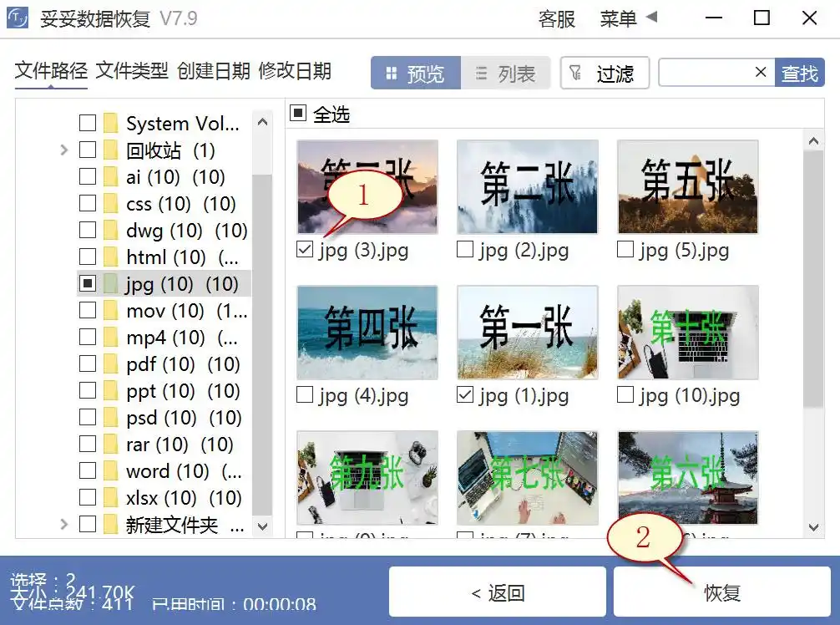840x625 pixels.
Task: Expand the 新建文件夹 tree node
Action: coord(64,524)
